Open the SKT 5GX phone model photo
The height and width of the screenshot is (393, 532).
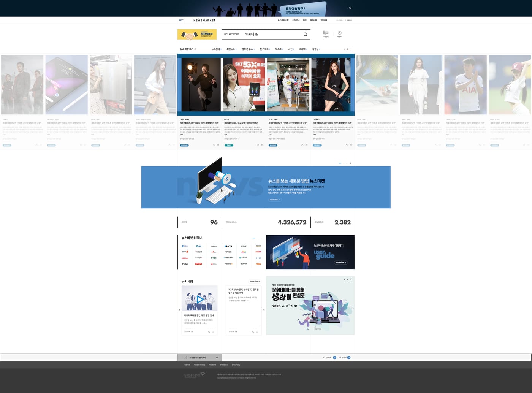tap(244, 84)
